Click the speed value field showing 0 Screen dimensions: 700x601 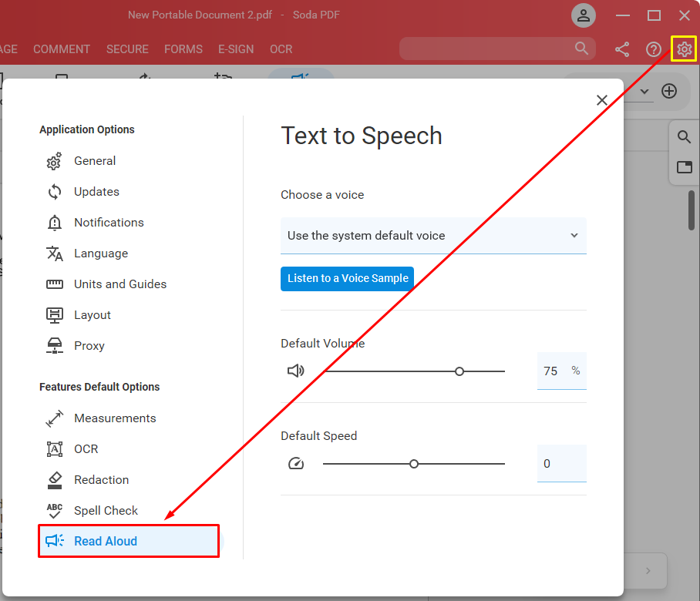tap(561, 464)
